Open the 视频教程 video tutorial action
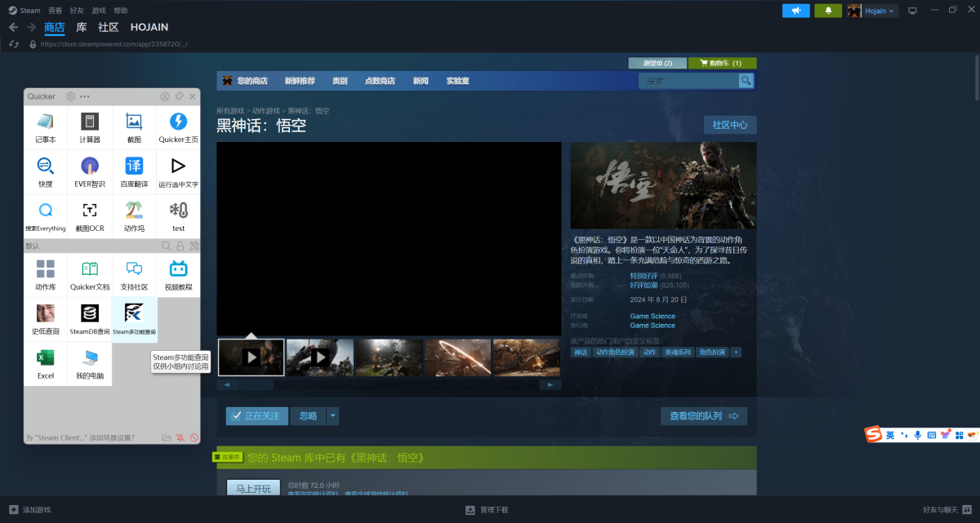This screenshot has height=523, width=980. (178, 275)
